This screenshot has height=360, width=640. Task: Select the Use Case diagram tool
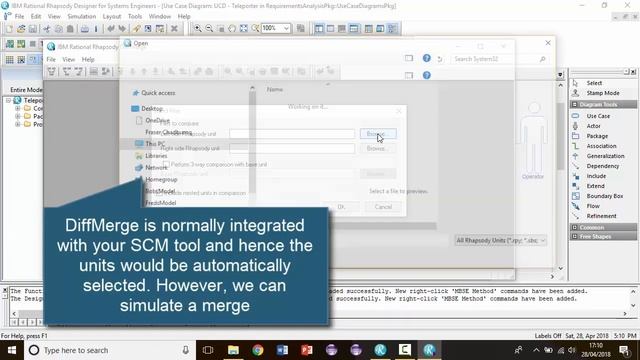(598, 116)
